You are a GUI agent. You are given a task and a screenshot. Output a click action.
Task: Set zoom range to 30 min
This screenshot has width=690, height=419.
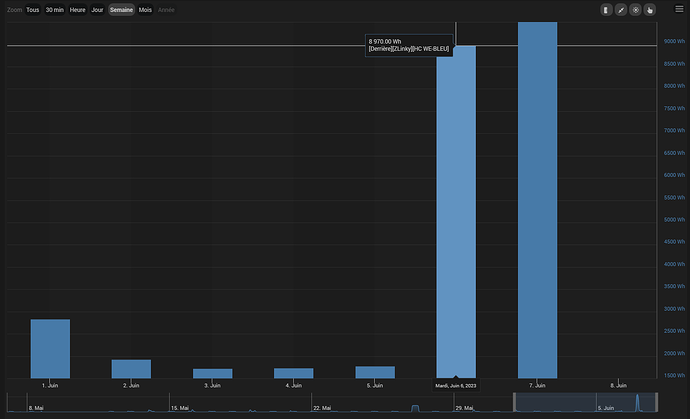(x=55, y=10)
